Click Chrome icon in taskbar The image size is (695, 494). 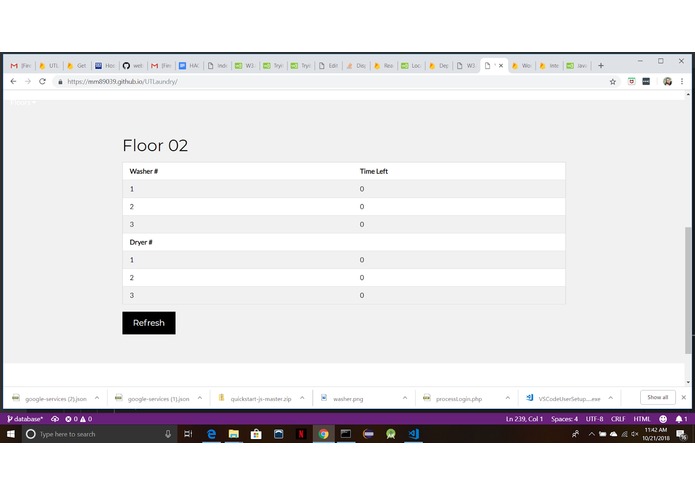324,434
